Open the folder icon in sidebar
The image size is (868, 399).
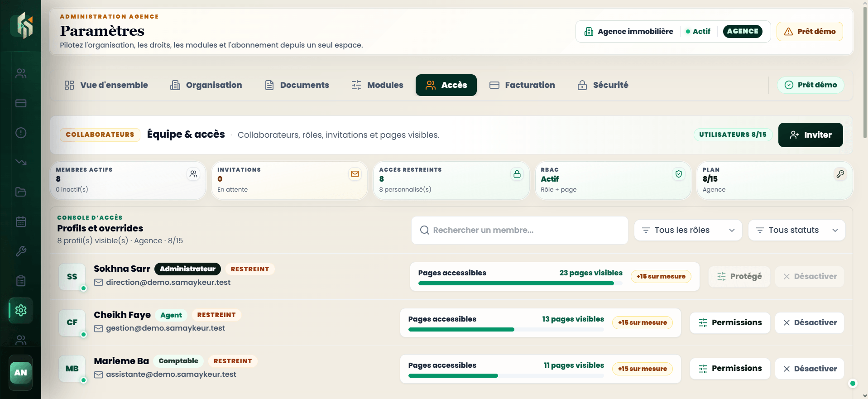[x=21, y=192]
